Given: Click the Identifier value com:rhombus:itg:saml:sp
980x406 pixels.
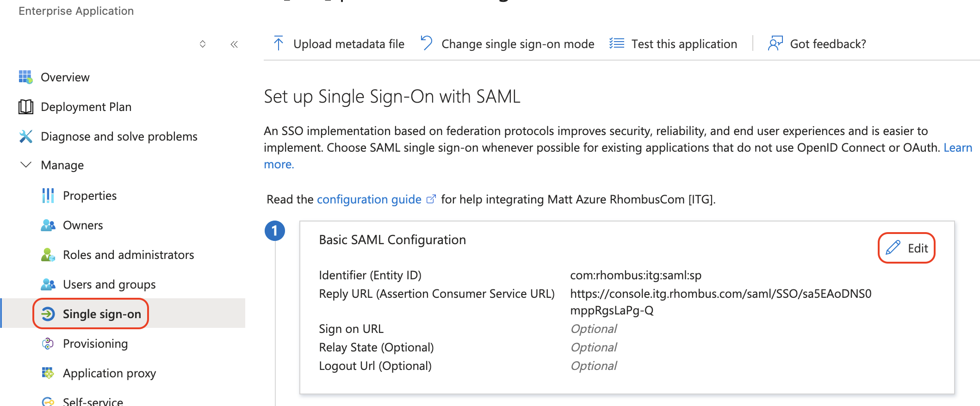Looking at the screenshot, I should 636,275.
